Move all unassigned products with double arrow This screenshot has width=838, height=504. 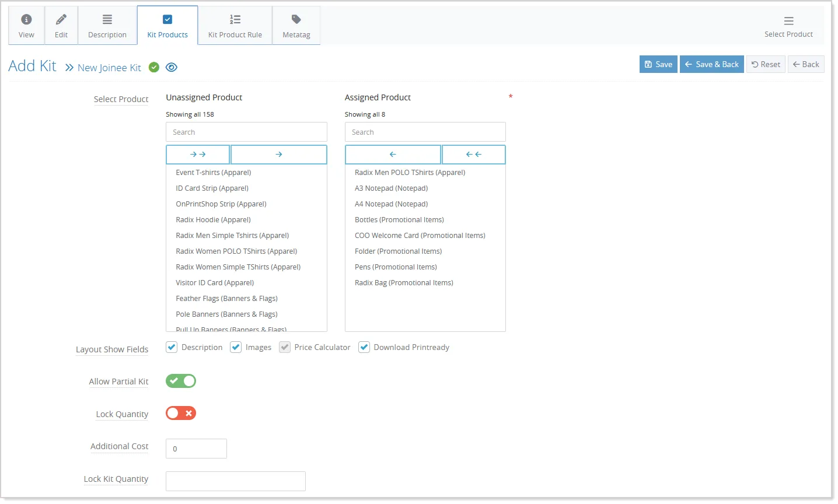coord(198,155)
